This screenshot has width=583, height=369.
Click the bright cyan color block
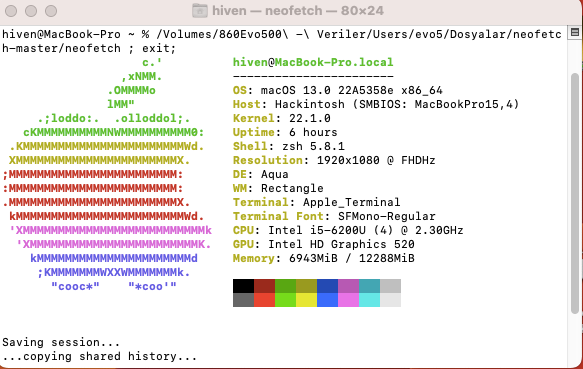point(370,300)
